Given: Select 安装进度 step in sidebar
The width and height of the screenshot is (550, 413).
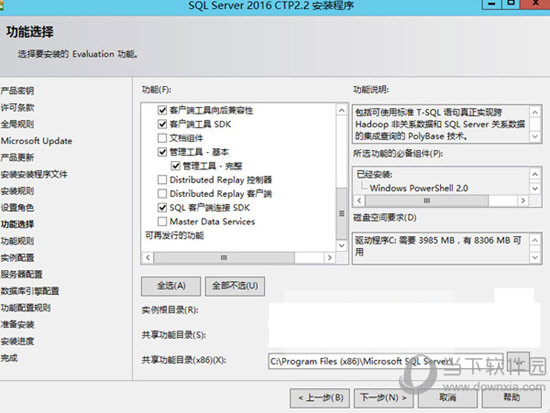Looking at the screenshot, I should coord(17,341).
